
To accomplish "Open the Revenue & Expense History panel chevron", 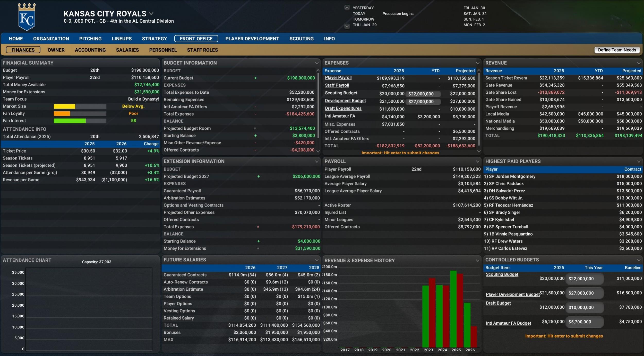I will [478, 261].
